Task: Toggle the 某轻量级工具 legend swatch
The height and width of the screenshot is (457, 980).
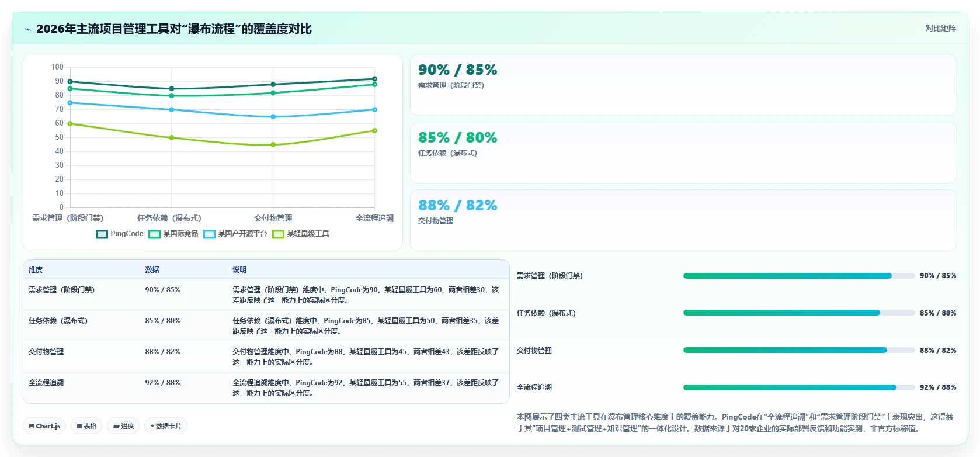Action: [278, 234]
